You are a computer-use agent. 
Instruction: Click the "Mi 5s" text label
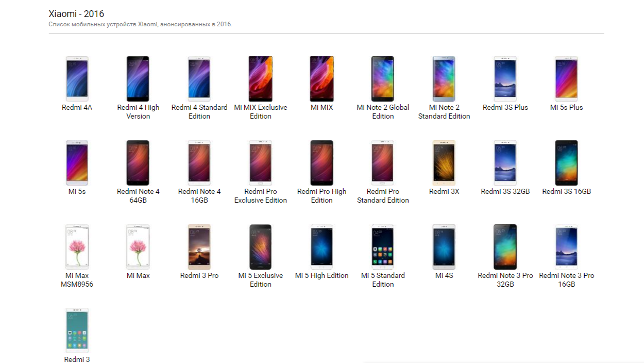point(77,192)
